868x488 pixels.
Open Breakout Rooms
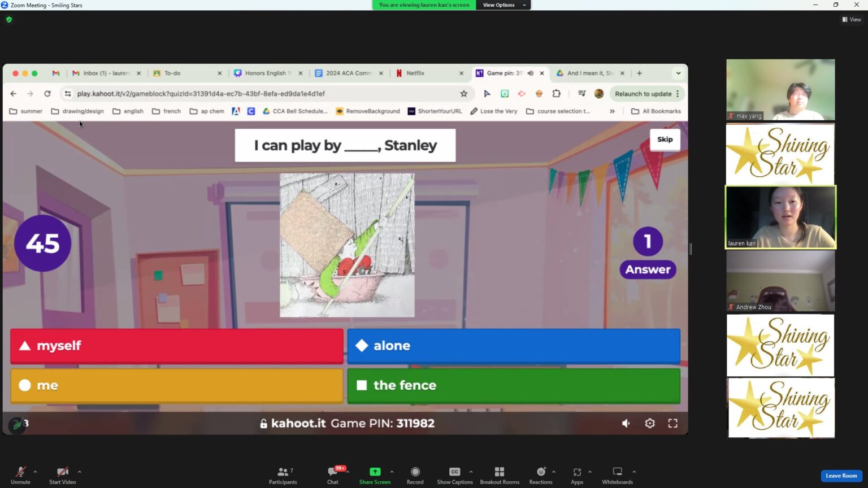pos(500,475)
